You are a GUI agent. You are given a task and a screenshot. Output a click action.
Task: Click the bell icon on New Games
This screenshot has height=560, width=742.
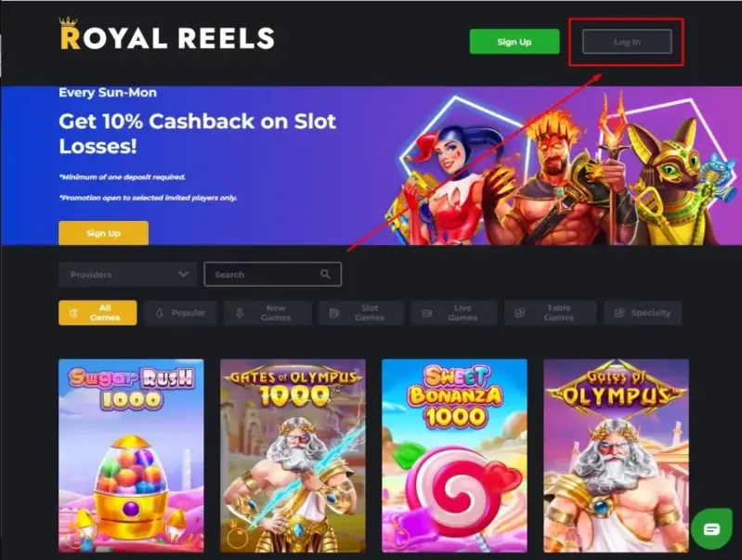click(x=240, y=313)
